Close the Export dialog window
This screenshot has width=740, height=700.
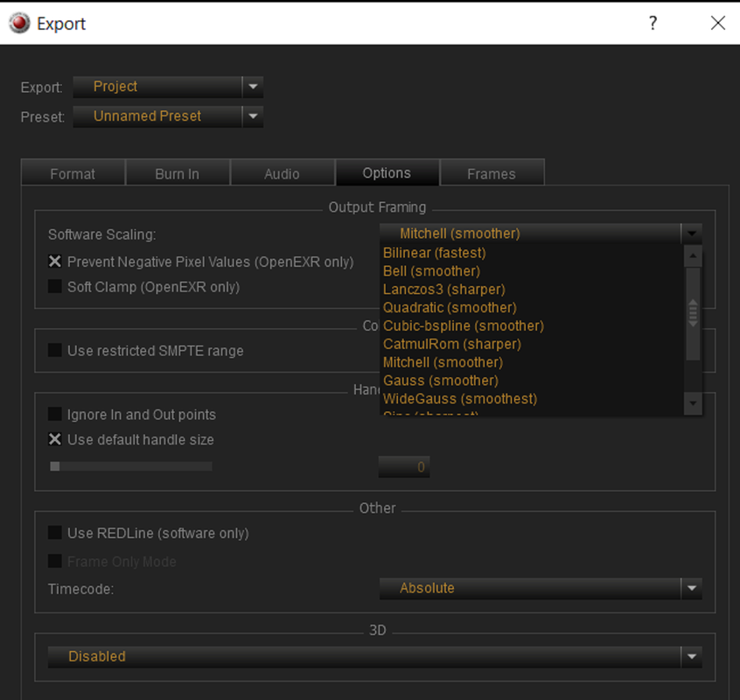coord(718,23)
